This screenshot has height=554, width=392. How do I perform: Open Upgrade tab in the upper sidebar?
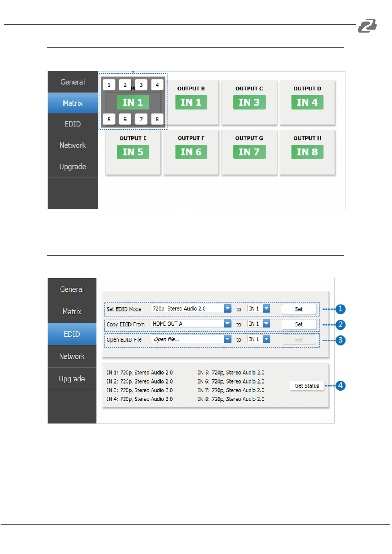click(x=73, y=167)
